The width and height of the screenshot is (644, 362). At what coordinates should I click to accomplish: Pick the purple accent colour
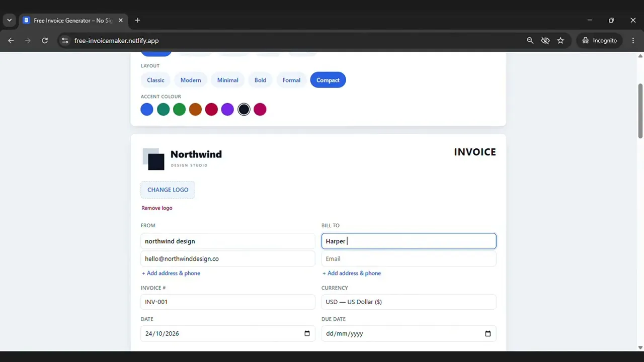click(x=227, y=109)
